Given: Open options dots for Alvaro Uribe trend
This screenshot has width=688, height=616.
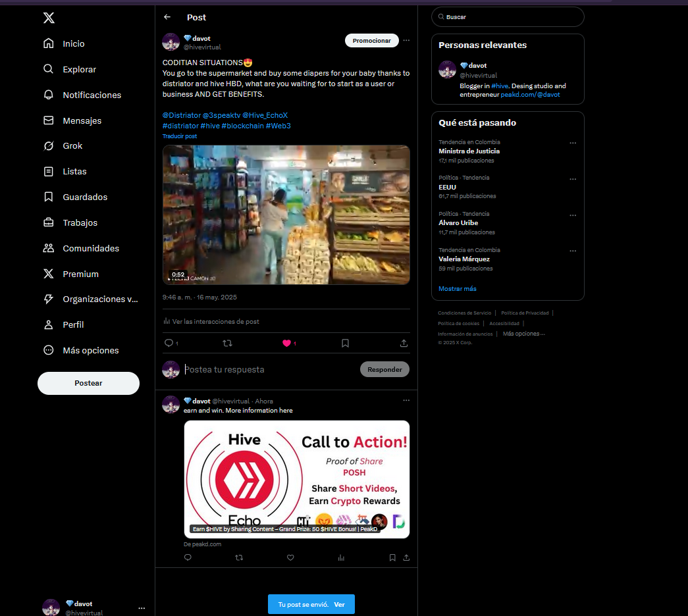Looking at the screenshot, I should tap(573, 215).
